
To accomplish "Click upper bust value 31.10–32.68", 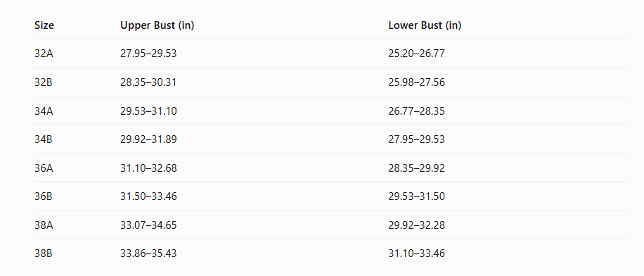I will tap(148, 168).
